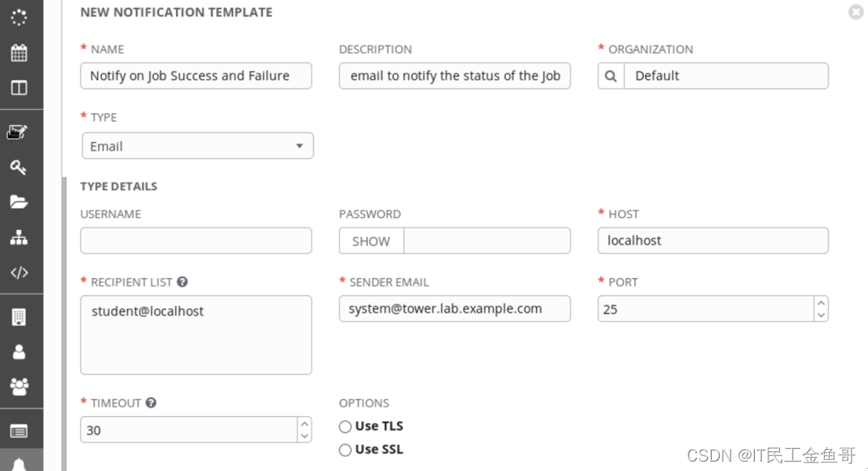Close the New Notification Template form

[856, 13]
